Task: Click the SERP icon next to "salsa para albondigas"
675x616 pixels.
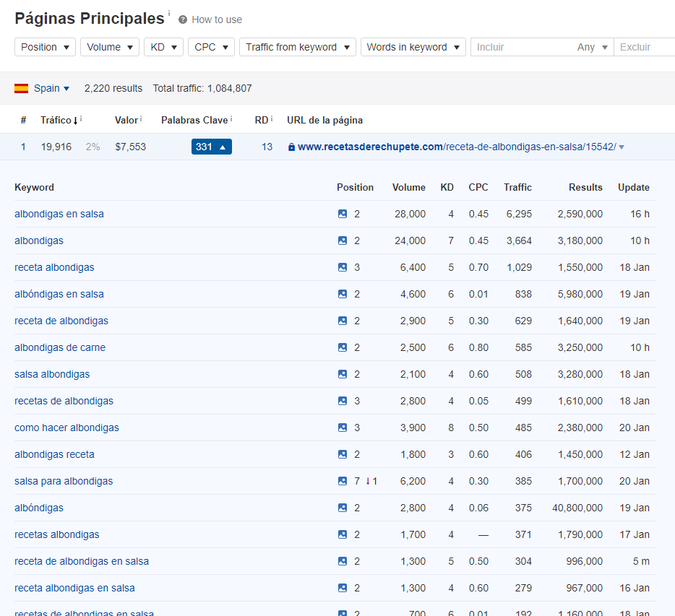Action: [x=342, y=481]
